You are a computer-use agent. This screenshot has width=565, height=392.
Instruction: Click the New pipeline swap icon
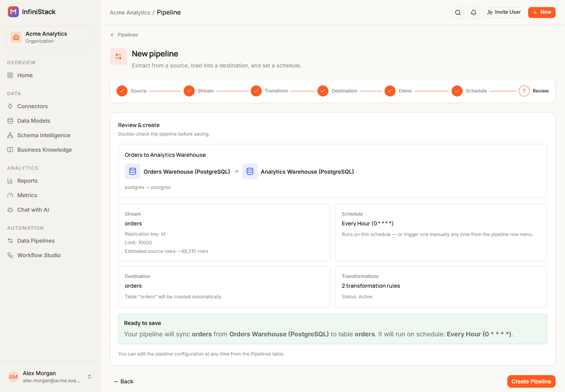pyautogui.click(x=118, y=56)
